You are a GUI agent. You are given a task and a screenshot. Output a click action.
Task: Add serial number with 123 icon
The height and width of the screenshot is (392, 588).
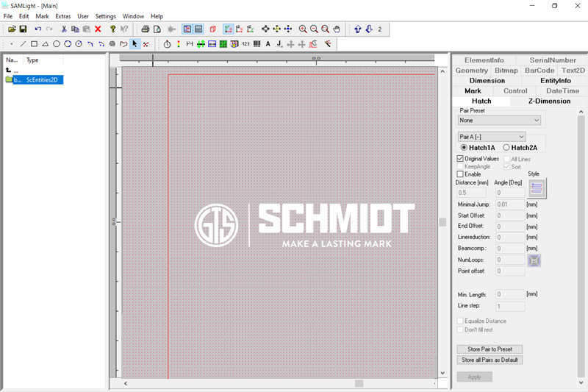(x=245, y=44)
